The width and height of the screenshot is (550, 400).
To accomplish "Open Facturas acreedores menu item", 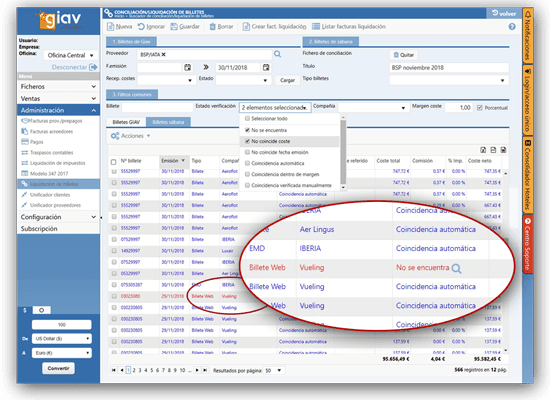I will 51,132.
